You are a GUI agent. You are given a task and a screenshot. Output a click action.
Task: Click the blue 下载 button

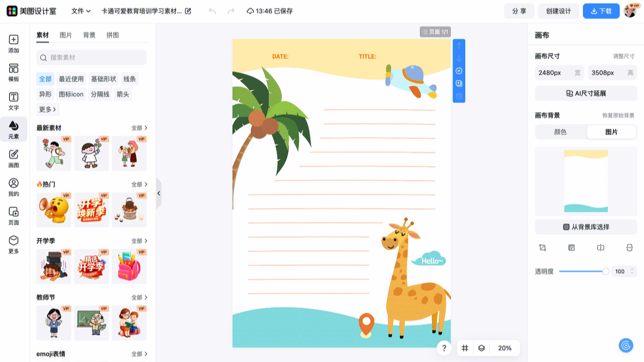pyautogui.click(x=601, y=11)
